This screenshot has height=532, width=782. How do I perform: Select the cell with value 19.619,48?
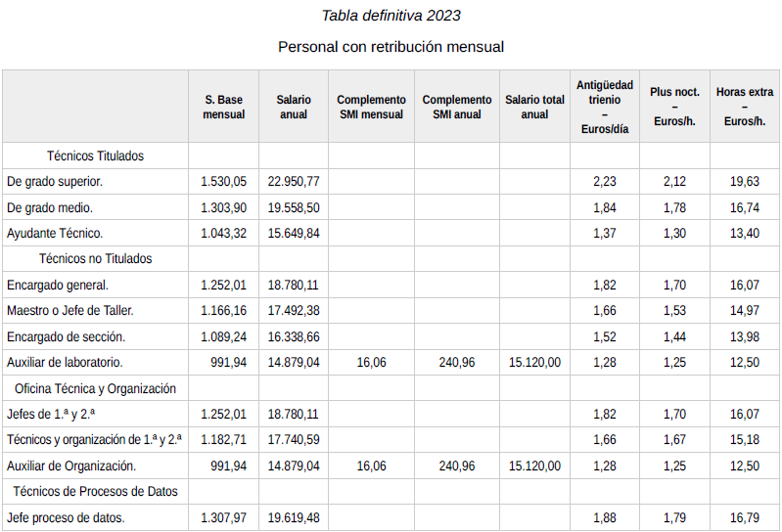click(294, 517)
